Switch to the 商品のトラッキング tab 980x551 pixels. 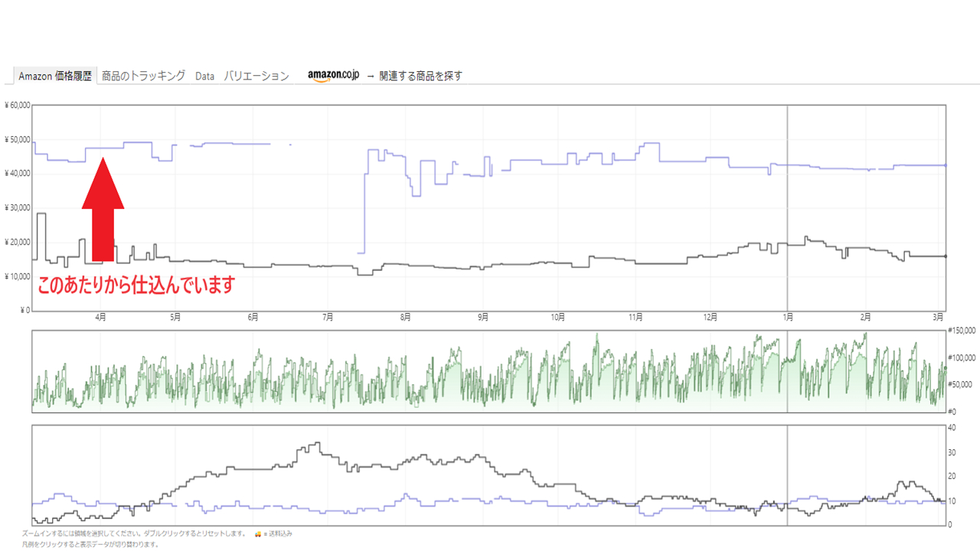point(143,76)
